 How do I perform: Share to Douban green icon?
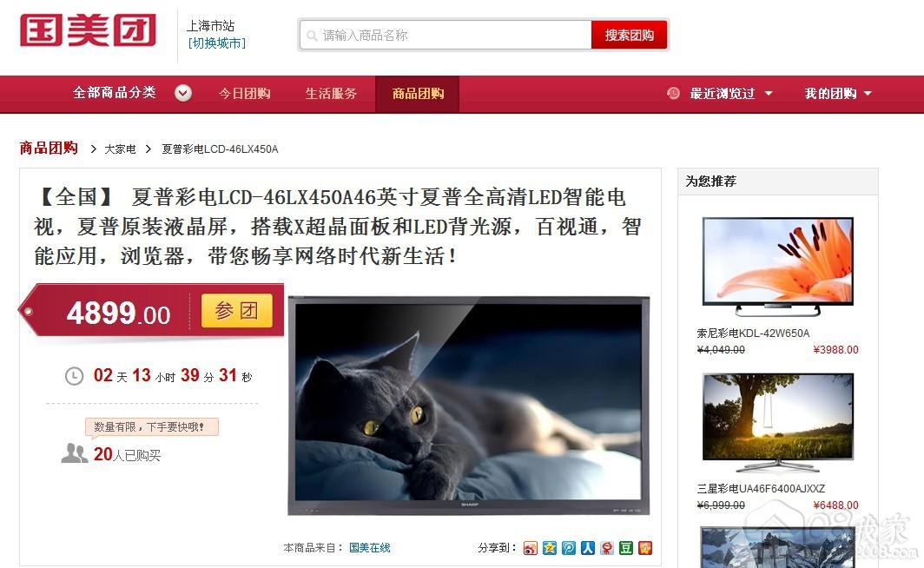pyautogui.click(x=626, y=548)
